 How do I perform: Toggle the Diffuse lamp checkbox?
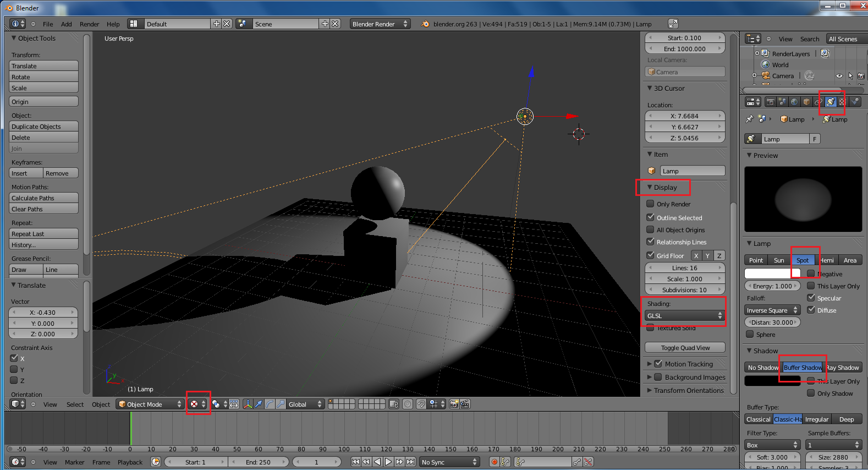[811, 310]
